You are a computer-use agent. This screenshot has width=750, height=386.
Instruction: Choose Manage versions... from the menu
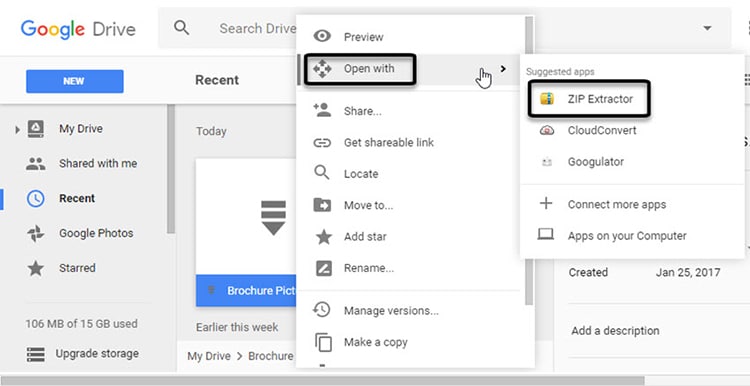[391, 311]
